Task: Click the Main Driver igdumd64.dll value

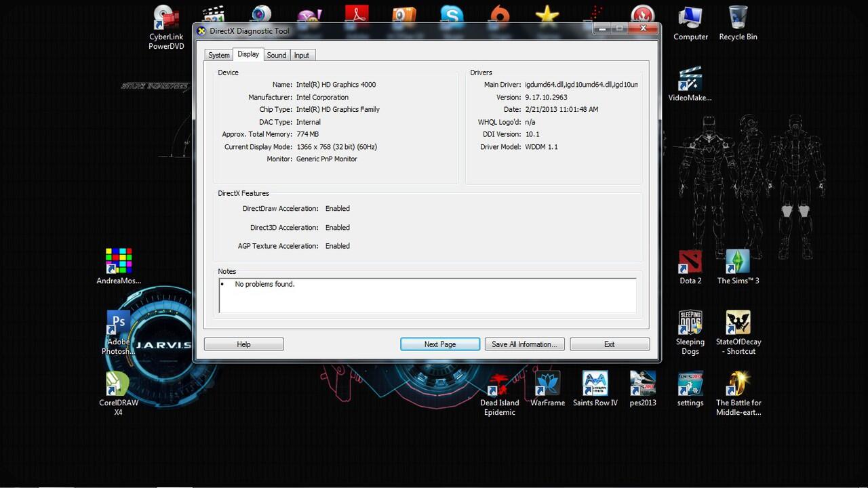Action: pyautogui.click(x=581, y=85)
